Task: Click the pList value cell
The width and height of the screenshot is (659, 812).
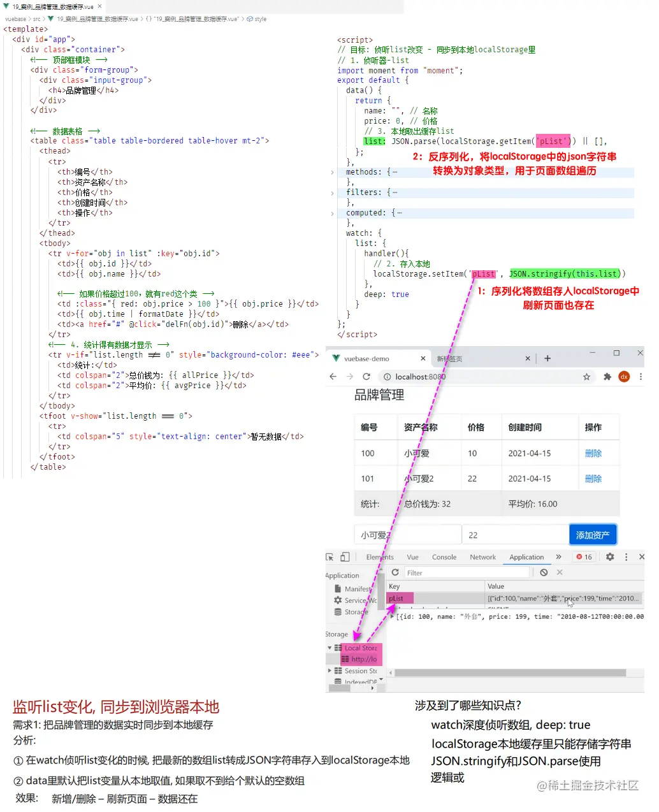Action: [564, 598]
